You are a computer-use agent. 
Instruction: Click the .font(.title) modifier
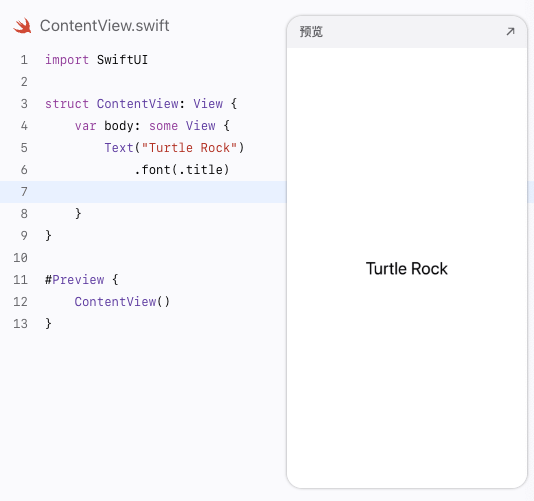coord(182,170)
